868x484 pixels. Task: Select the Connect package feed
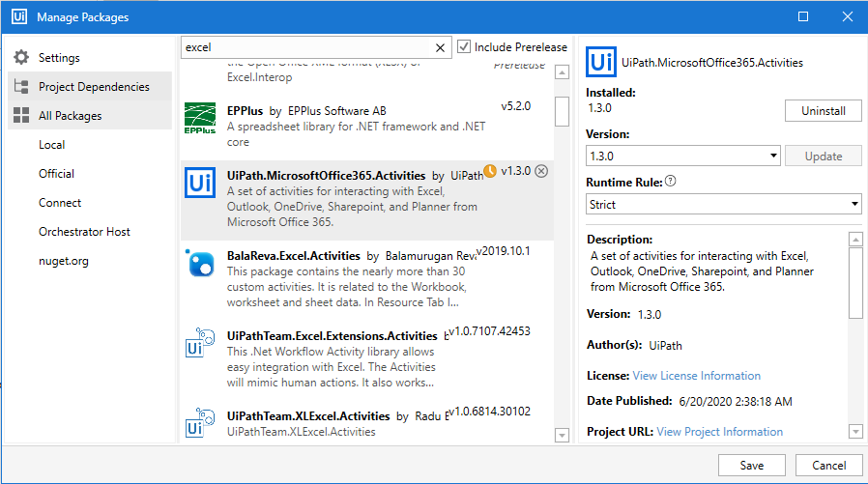coord(60,203)
